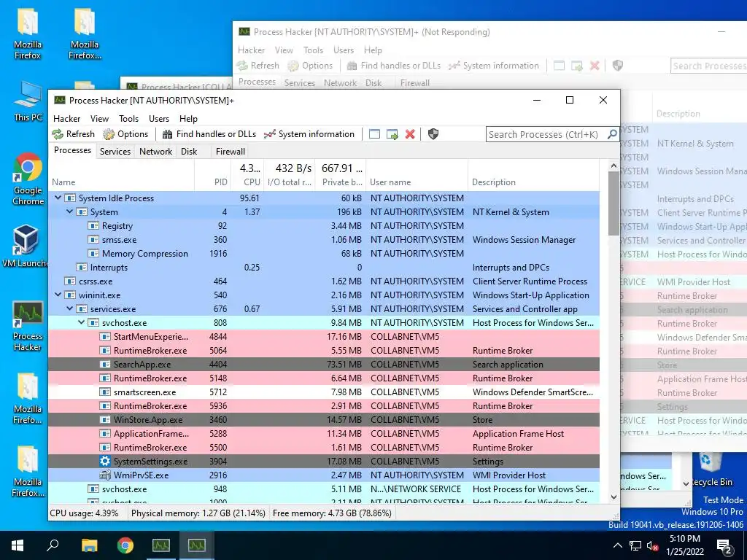This screenshot has height=560, width=747.
Task: Sort by Private bytes column header
Action: tap(340, 182)
